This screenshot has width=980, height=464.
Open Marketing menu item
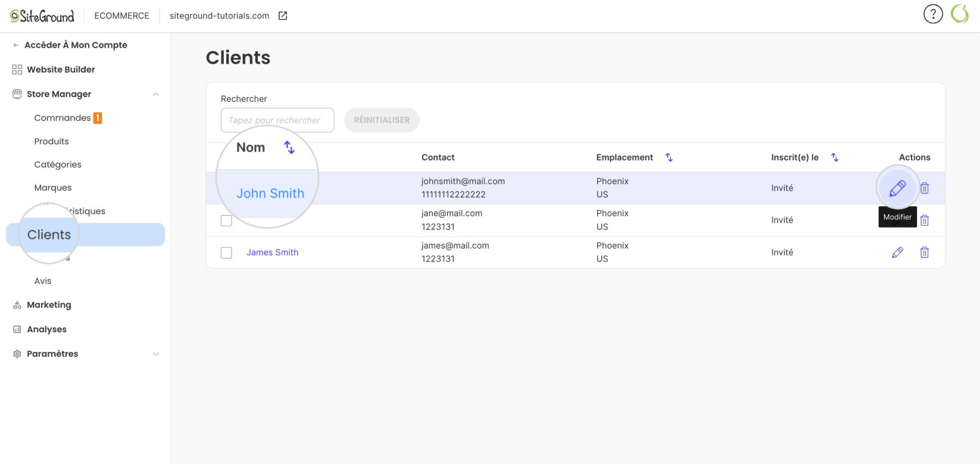point(49,305)
